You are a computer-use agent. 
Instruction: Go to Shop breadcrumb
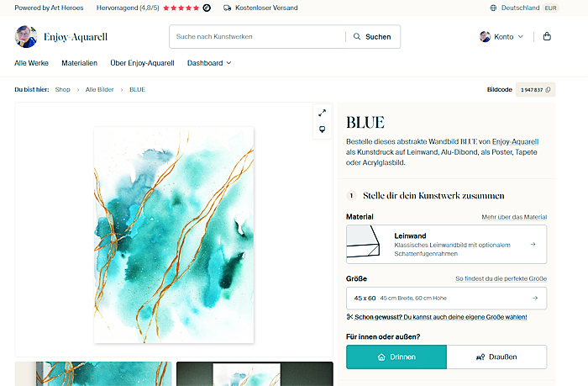tap(63, 89)
